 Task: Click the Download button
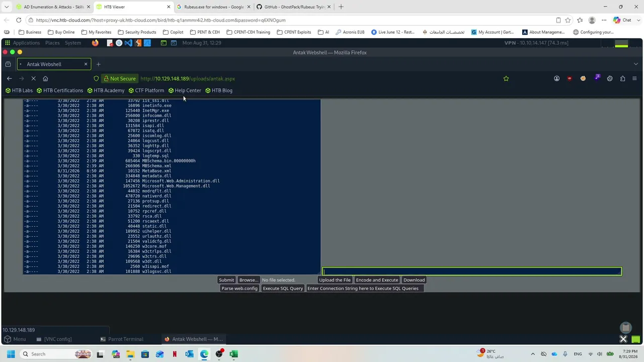[x=414, y=280]
